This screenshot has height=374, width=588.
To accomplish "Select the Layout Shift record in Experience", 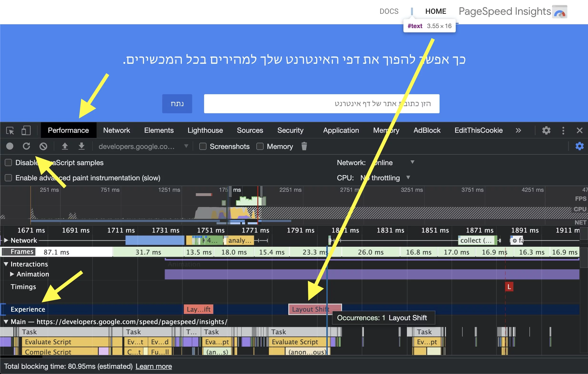I will click(x=315, y=309).
